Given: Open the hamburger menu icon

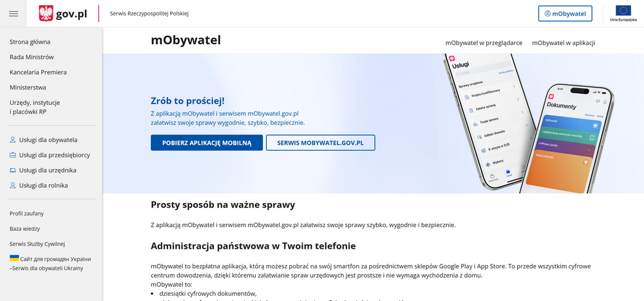Looking at the screenshot, I should (14, 14).
